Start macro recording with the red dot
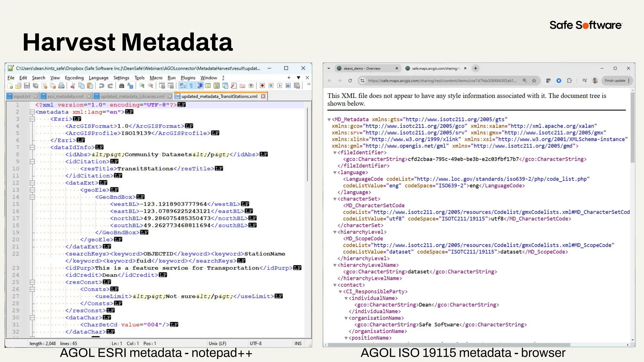Screen dimensions: 644x362 (262, 86)
